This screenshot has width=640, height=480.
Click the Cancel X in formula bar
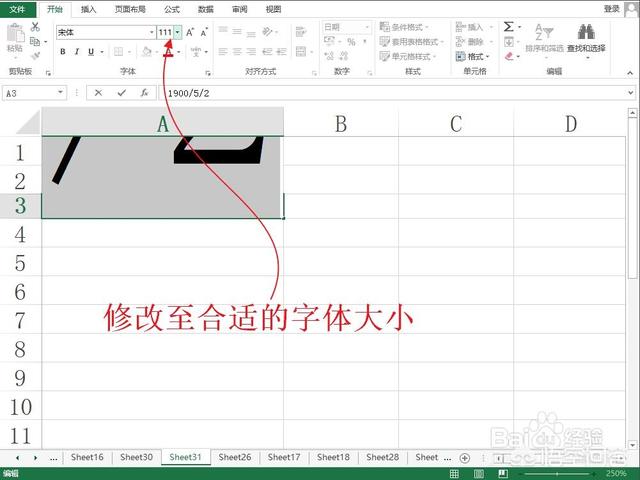coord(98,93)
